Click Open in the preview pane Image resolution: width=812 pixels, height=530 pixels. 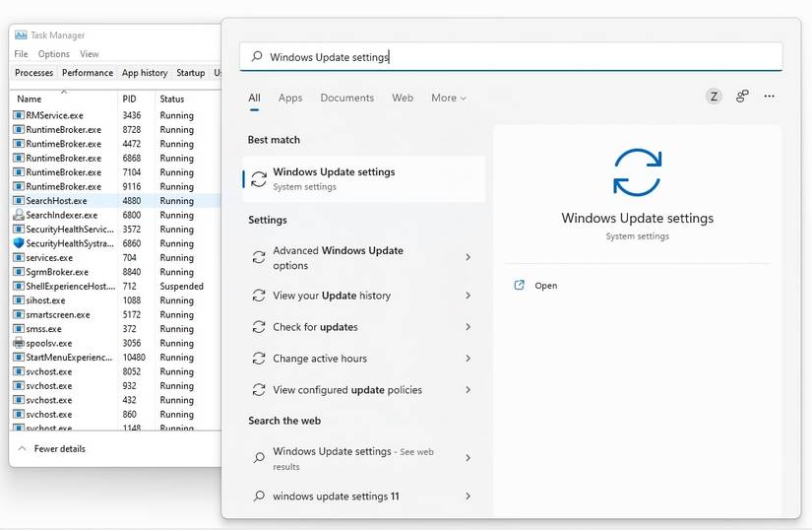(x=546, y=286)
